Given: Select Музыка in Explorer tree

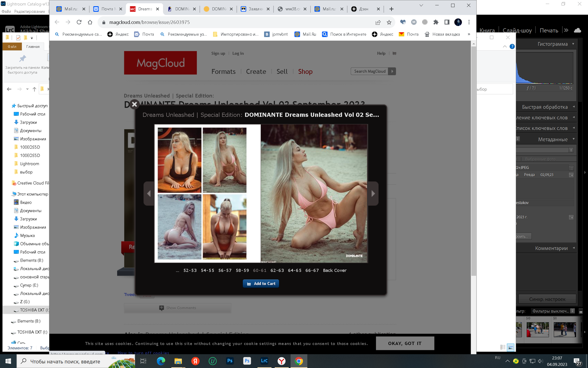Looking at the screenshot, I should click(x=27, y=236).
